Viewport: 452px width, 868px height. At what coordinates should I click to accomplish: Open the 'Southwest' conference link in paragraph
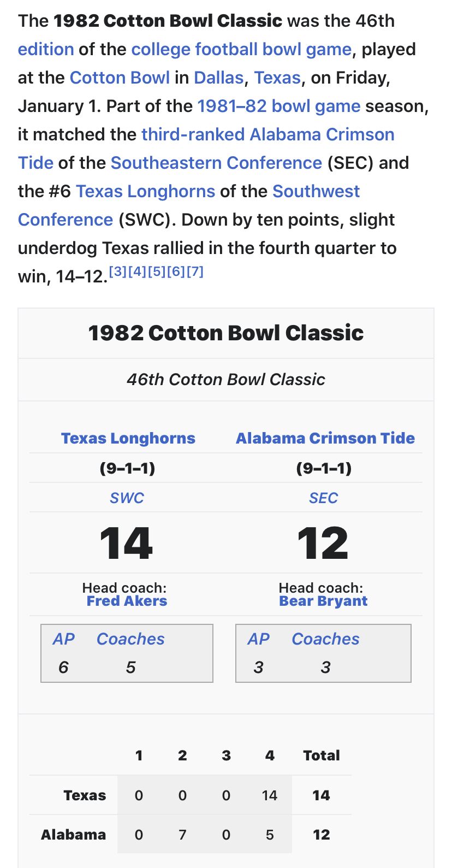click(x=316, y=192)
